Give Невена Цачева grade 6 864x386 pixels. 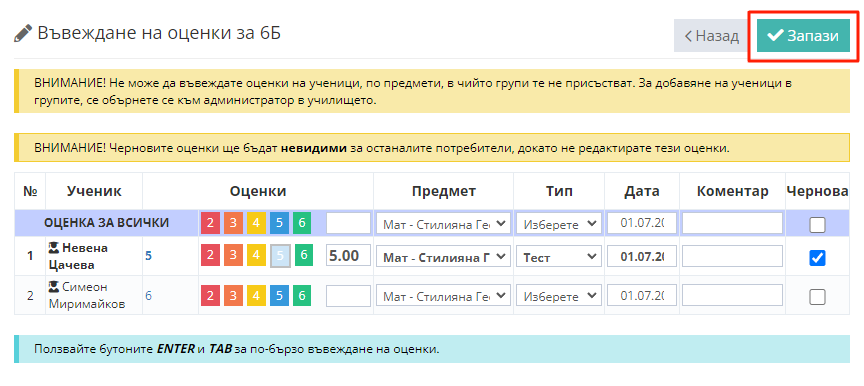tap(304, 255)
